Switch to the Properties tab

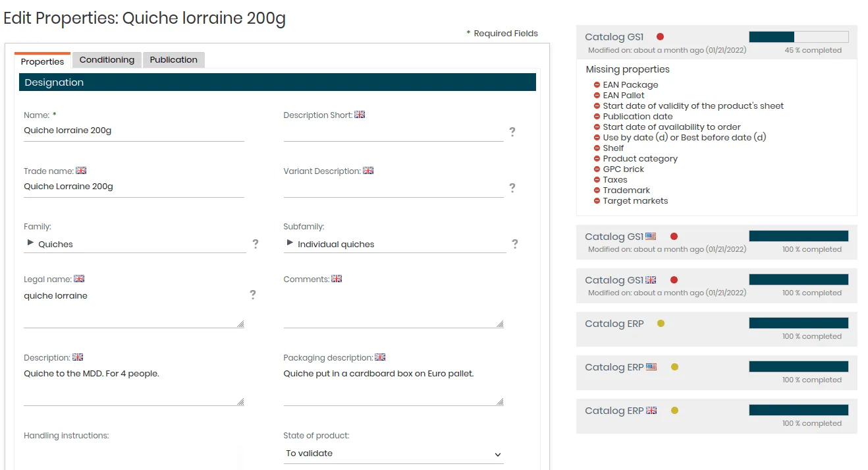click(42, 61)
